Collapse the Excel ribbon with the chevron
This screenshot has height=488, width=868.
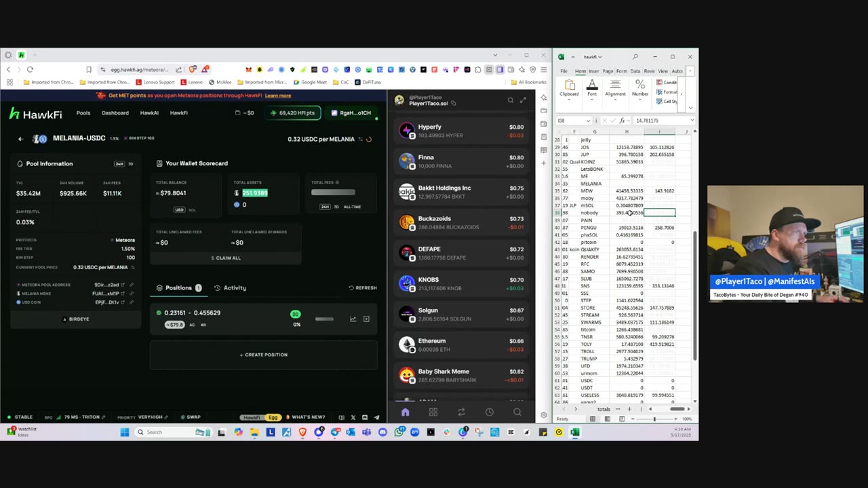(x=690, y=108)
